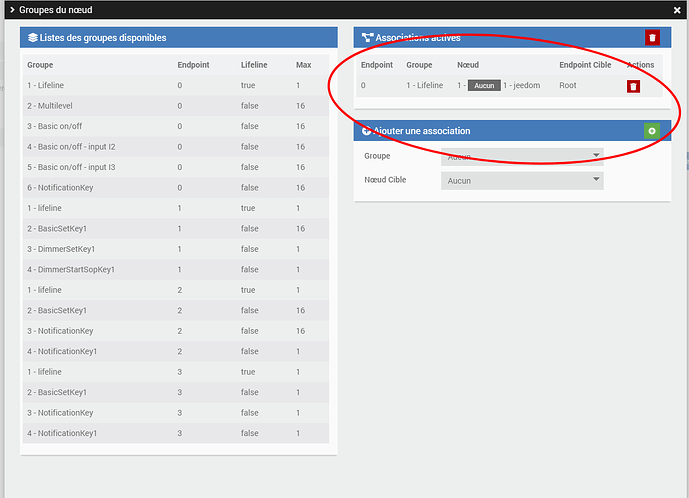689x498 pixels.
Task: Select 4 - NotificationKey1 on endpoint 2
Action: tap(176, 351)
